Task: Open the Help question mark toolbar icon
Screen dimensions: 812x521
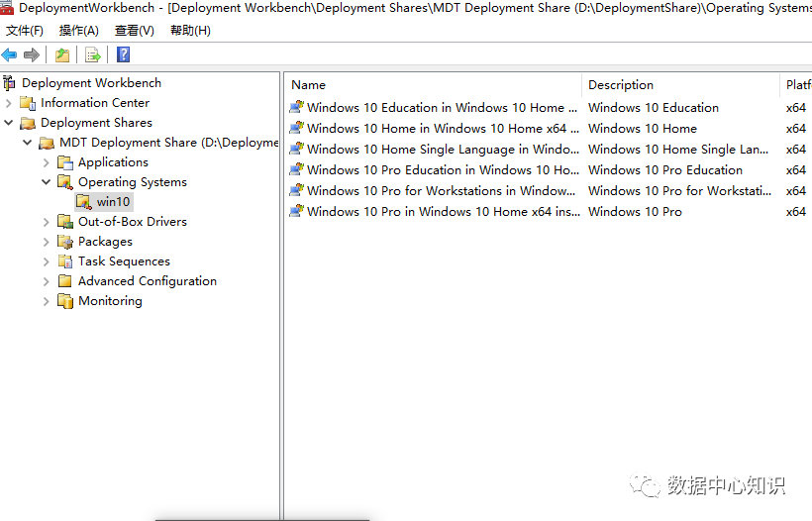Action: (123, 54)
